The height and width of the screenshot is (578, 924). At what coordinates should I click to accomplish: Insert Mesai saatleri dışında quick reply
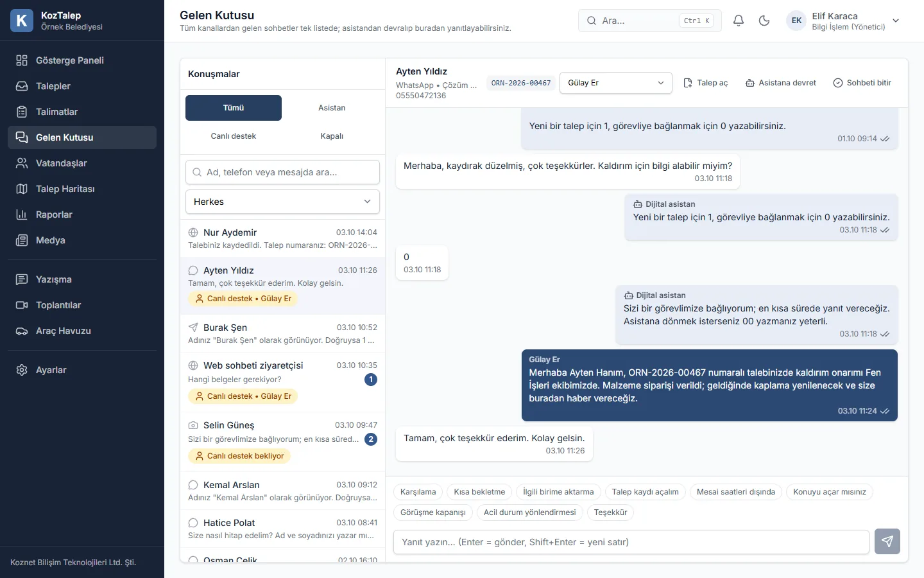click(x=736, y=492)
